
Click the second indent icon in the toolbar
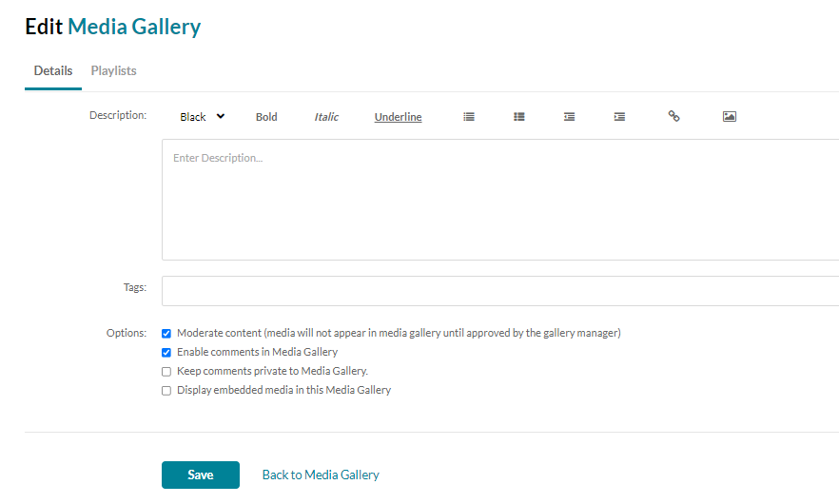click(619, 117)
